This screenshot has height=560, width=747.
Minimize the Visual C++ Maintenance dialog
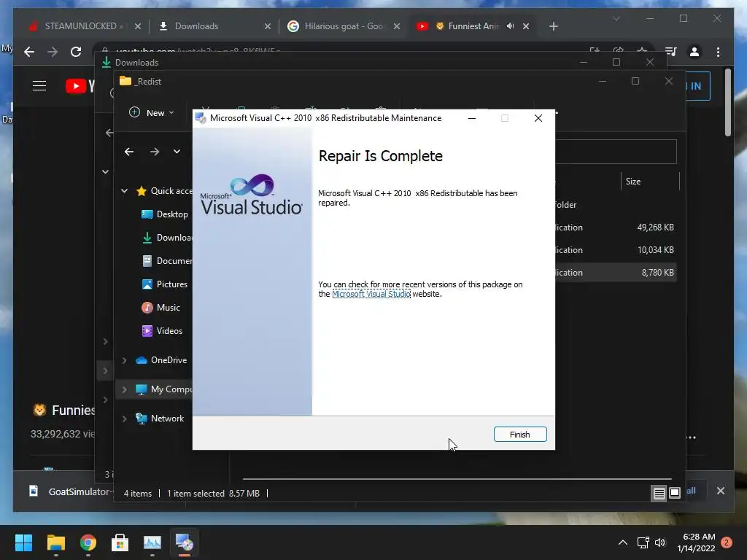coord(472,118)
